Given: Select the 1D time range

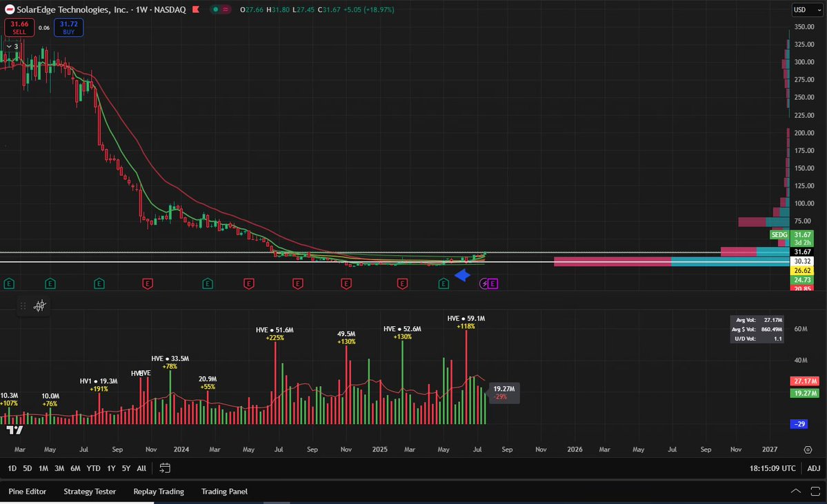Looking at the screenshot, I should pyautogui.click(x=12, y=468).
